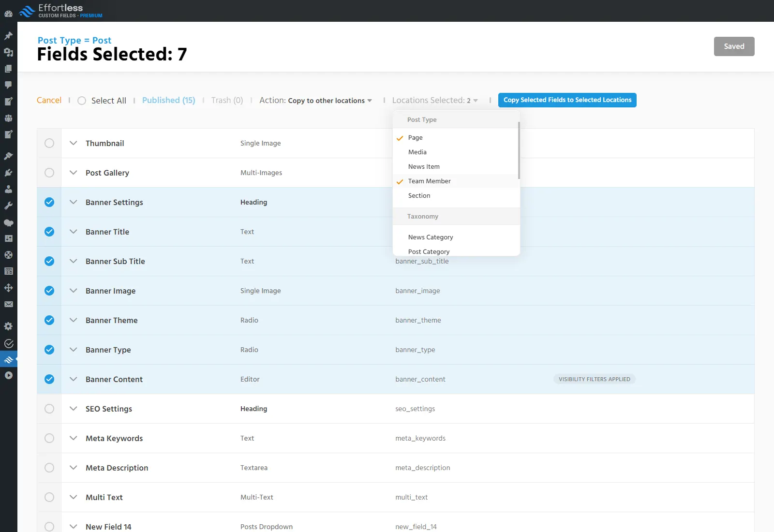Open the Dashboard from the admin sidebar
Viewport: 774px width, 532px height.
[x=8, y=14]
